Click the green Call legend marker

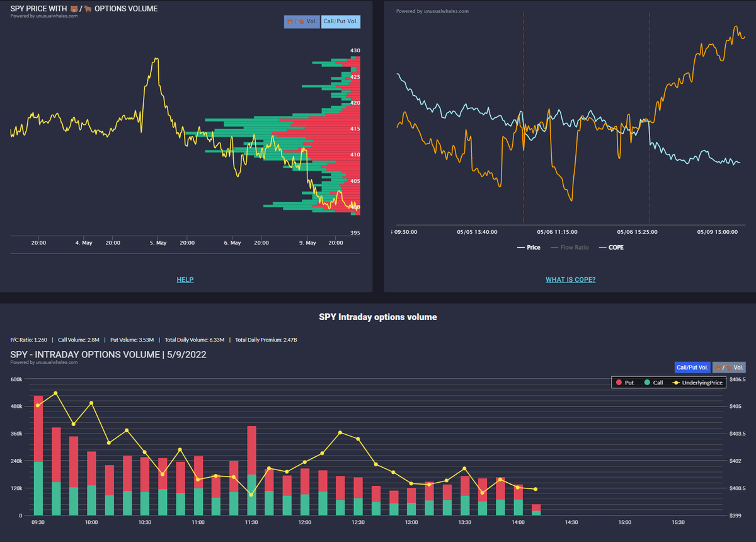click(x=647, y=383)
